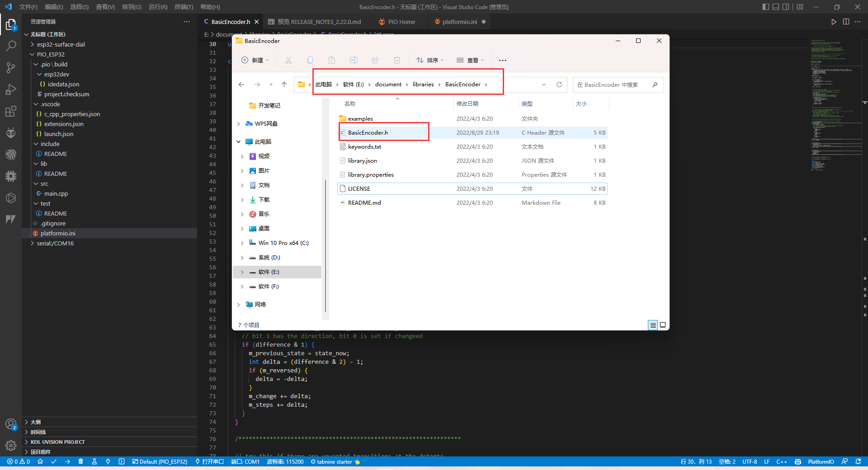Screen dimensions: 868x470
Task: Go up one folder level with the up arrow
Action: [x=284, y=85]
